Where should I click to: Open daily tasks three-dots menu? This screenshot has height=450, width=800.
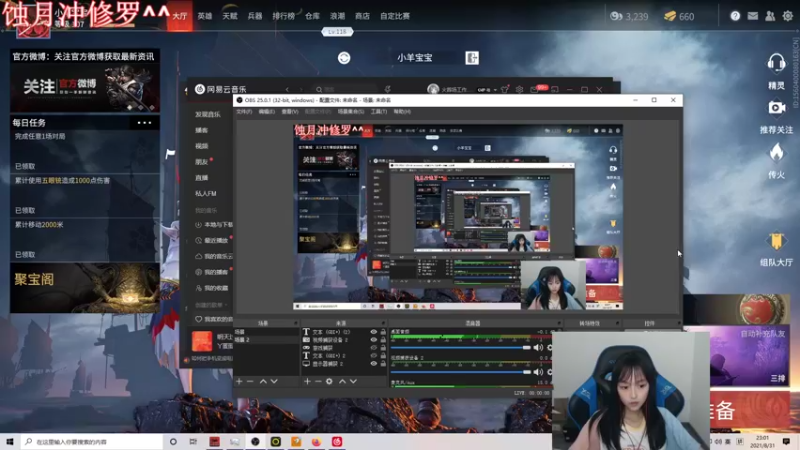(144, 123)
